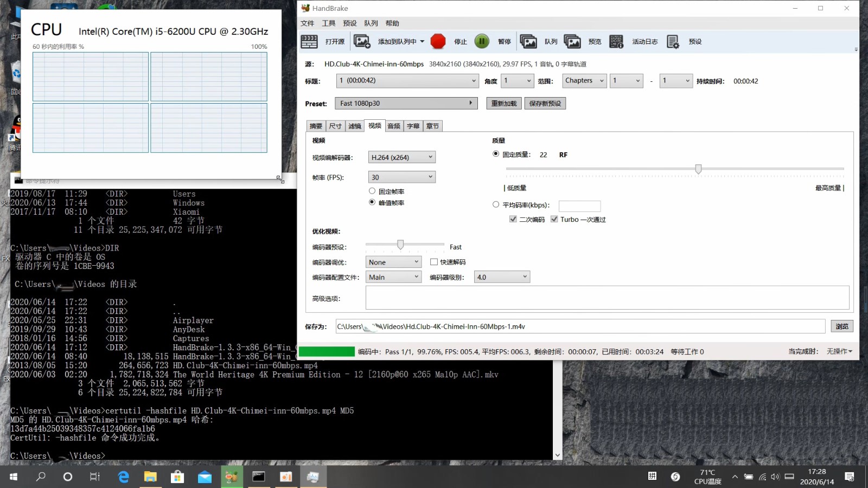Switch to the 章节 tab
The image size is (868, 488).
pyautogui.click(x=433, y=126)
